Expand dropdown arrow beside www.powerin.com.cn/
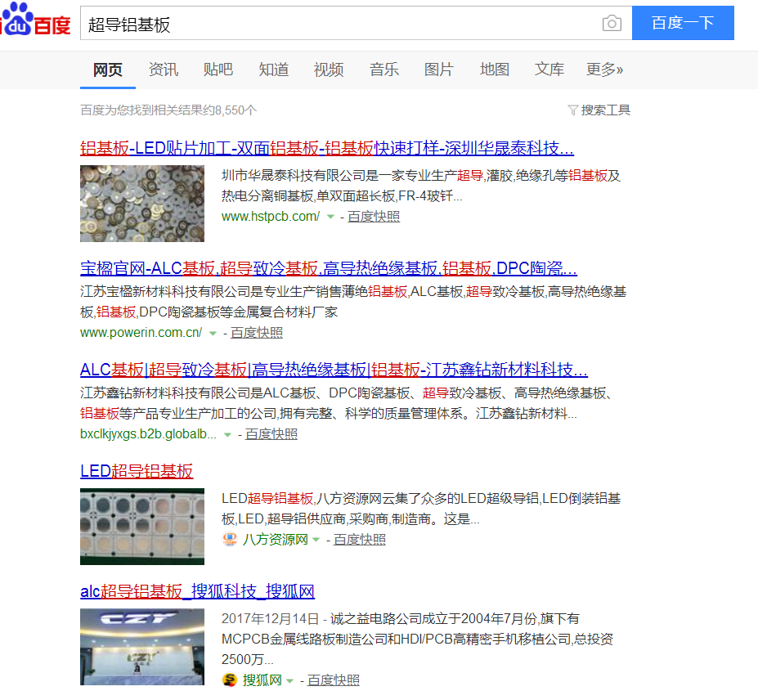The width and height of the screenshot is (758, 700). (x=213, y=333)
